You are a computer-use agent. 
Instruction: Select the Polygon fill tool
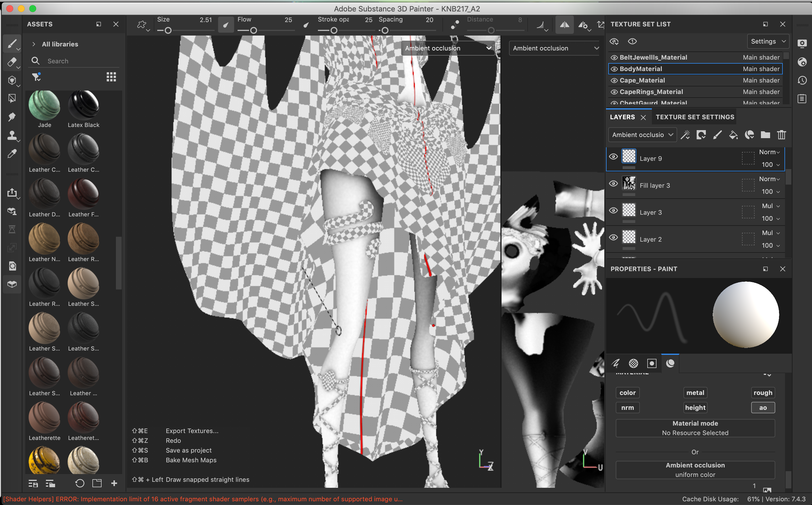12,99
